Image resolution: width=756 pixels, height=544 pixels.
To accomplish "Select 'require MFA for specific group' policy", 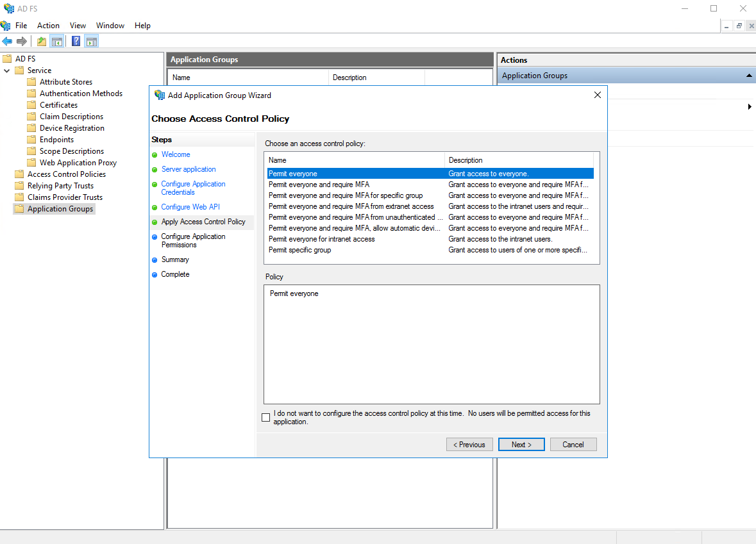I will point(430,195).
